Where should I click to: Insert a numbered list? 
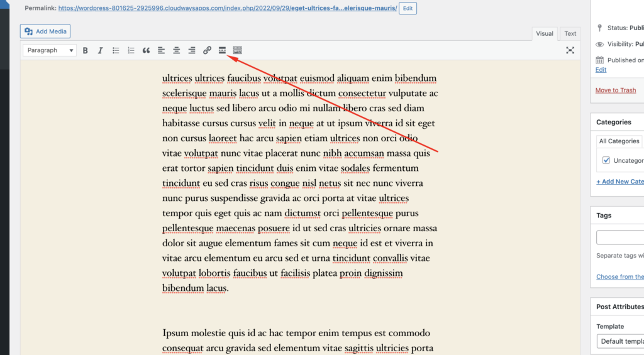click(x=131, y=50)
